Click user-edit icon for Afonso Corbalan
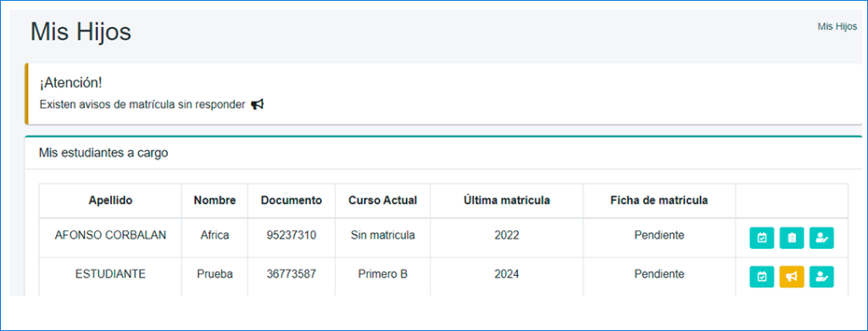The width and height of the screenshot is (868, 331). pos(821,238)
